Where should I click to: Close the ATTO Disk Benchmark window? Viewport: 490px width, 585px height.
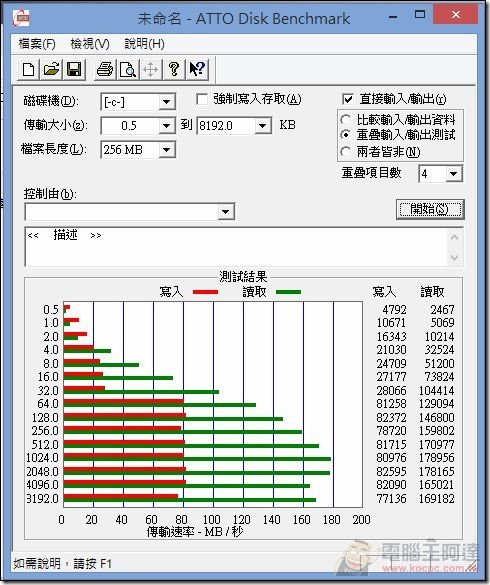point(456,15)
